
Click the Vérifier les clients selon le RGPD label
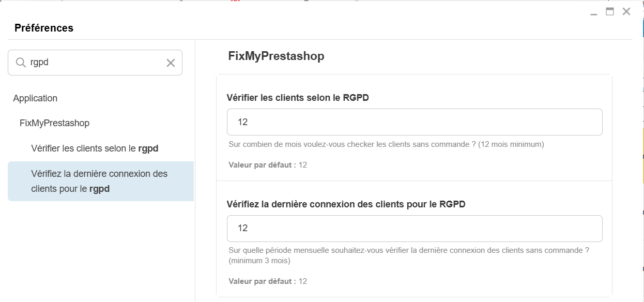[x=298, y=98]
